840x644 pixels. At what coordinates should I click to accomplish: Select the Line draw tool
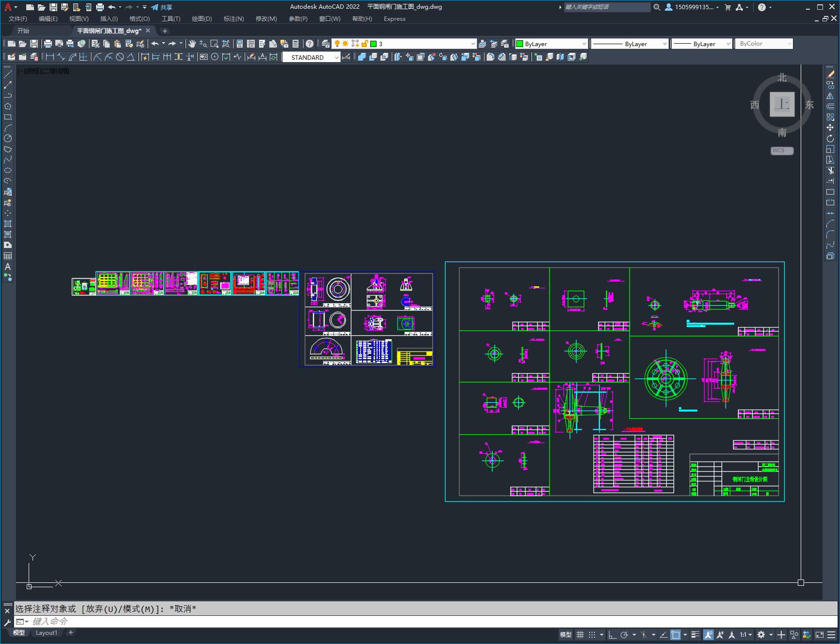pyautogui.click(x=8, y=74)
